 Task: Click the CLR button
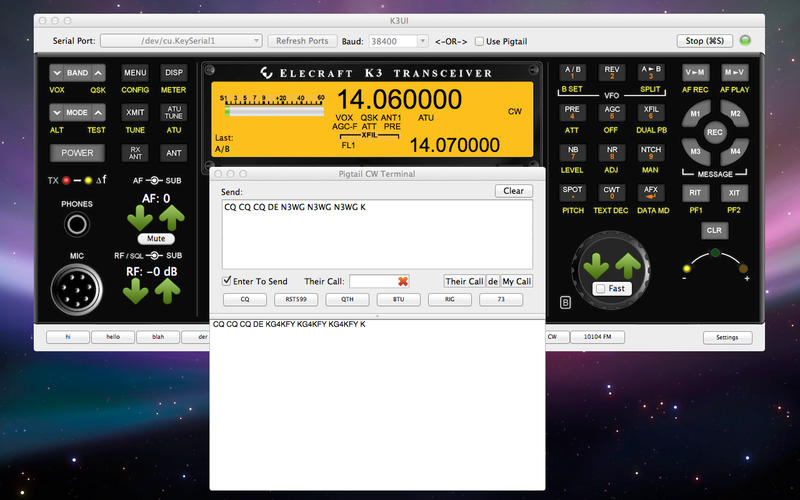(x=714, y=230)
